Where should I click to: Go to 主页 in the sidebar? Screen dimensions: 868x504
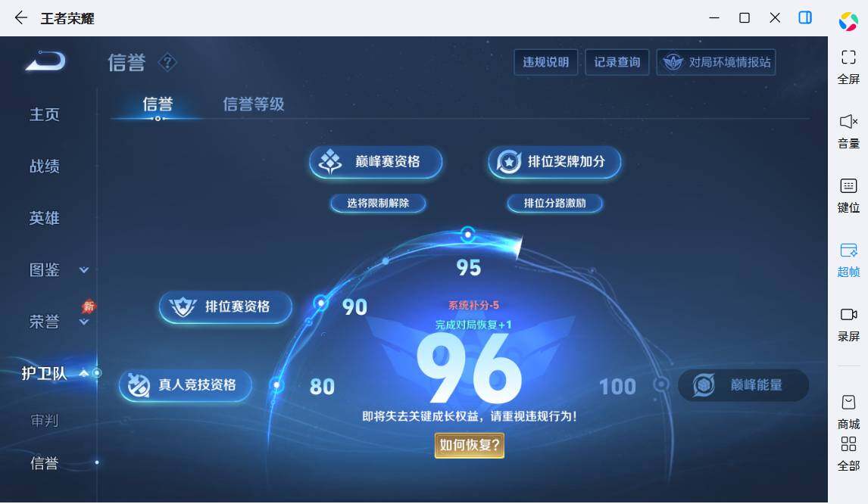pos(44,114)
